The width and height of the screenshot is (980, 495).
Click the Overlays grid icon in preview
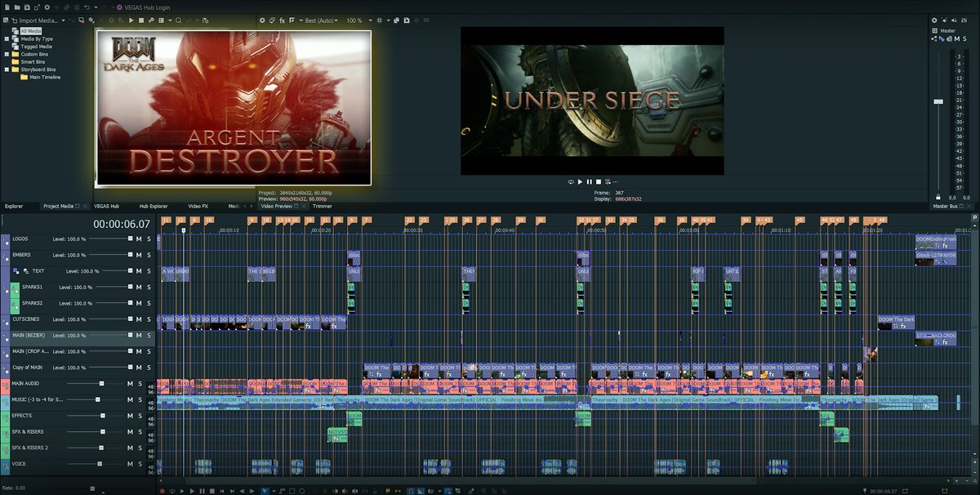coord(379,20)
